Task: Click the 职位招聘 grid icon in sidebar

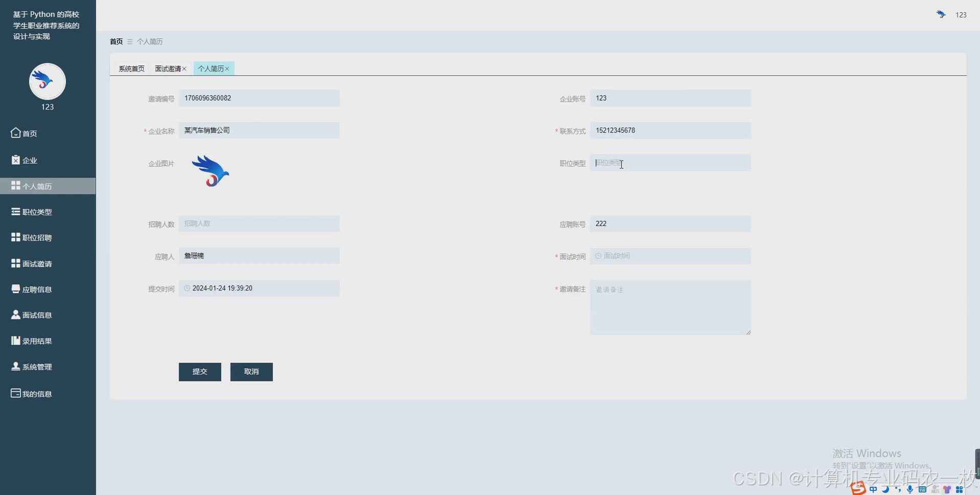Action: [15, 237]
